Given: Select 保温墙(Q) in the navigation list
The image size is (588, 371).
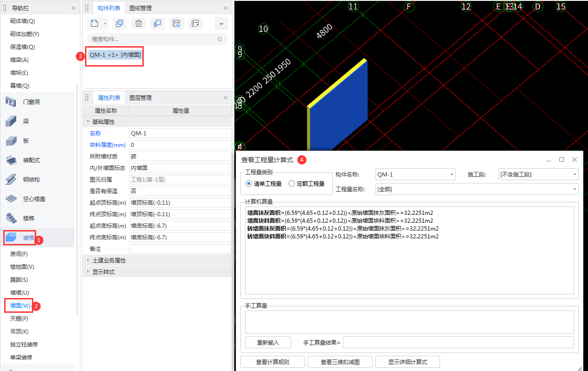Looking at the screenshot, I should coord(23,47).
